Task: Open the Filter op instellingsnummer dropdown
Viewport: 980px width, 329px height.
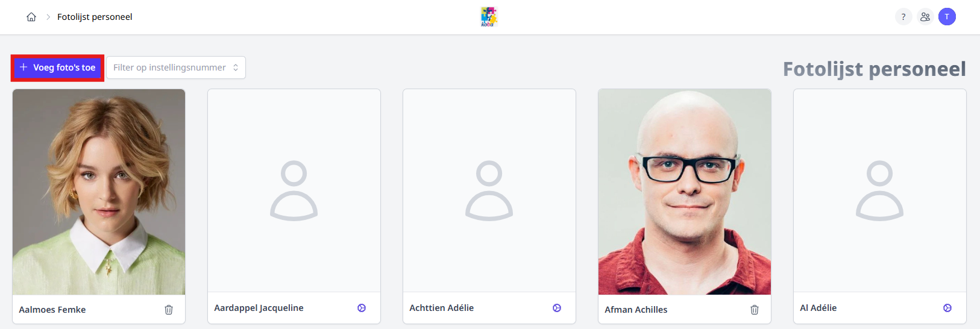Action: pyautogui.click(x=176, y=67)
